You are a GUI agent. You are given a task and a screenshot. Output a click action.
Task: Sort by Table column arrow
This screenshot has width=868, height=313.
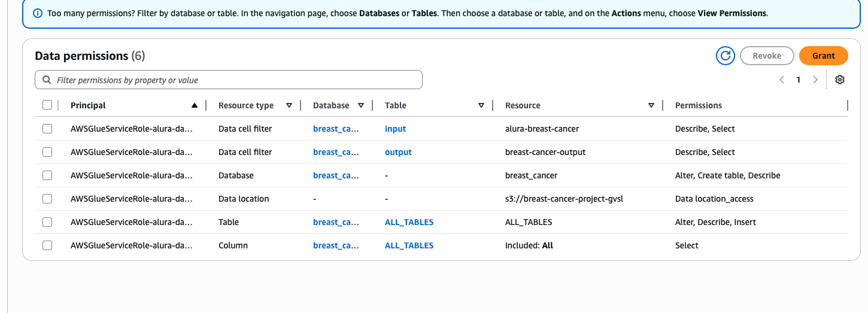point(481,105)
